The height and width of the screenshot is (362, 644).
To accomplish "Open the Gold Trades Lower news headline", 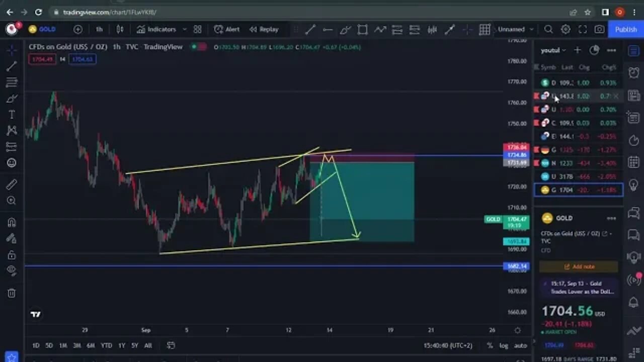I will [x=579, y=288].
